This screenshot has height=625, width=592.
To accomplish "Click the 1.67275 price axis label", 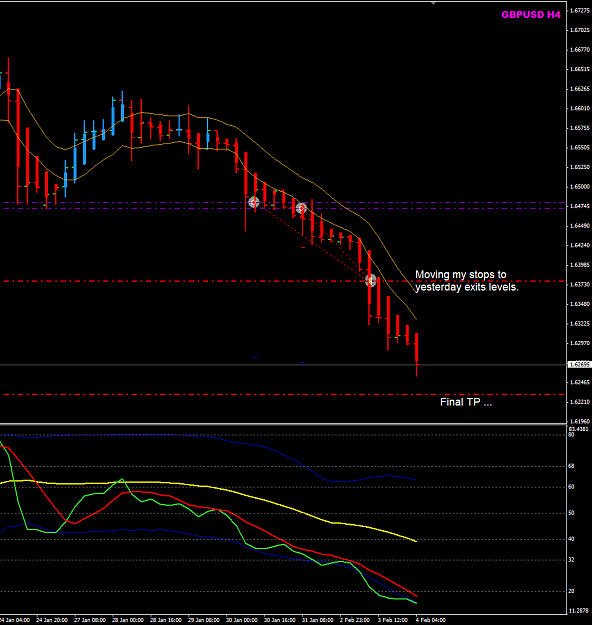I will click(x=580, y=10).
